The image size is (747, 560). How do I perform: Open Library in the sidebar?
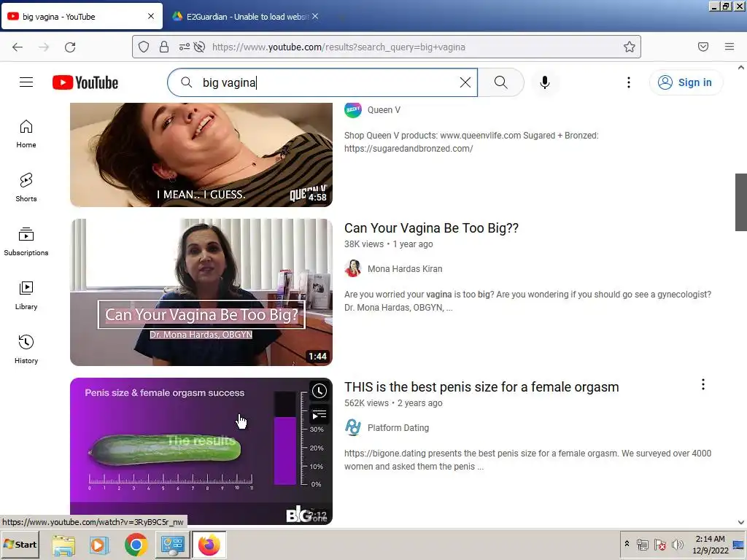pyautogui.click(x=26, y=296)
